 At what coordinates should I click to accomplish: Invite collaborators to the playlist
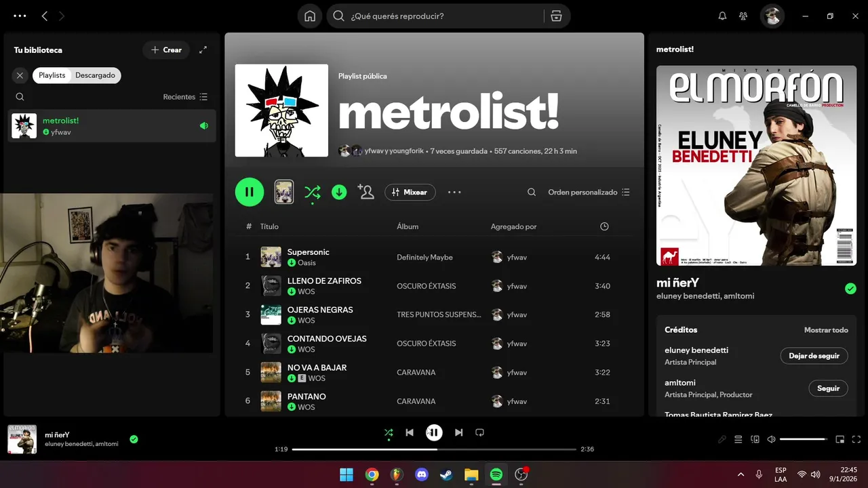[366, 192]
